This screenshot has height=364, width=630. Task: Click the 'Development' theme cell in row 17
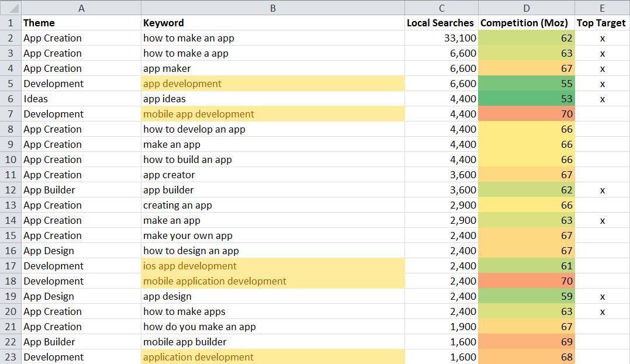click(81, 266)
